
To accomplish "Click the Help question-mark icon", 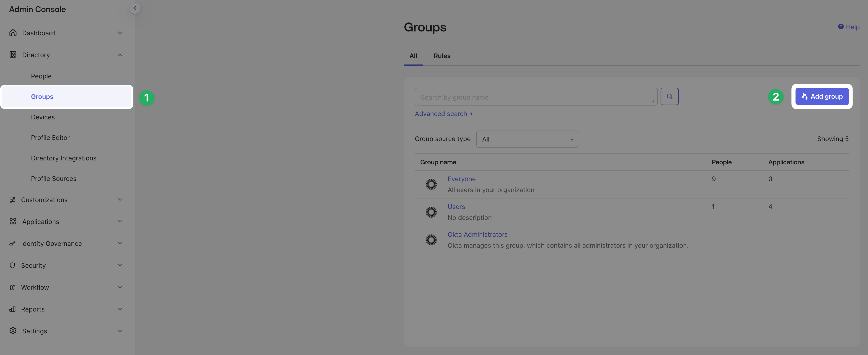I will click(841, 26).
